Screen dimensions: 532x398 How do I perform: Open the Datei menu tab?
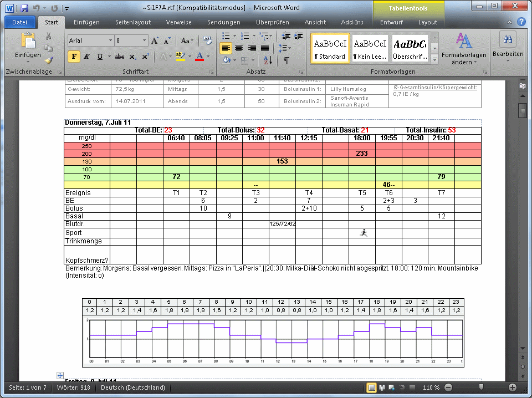(19, 22)
